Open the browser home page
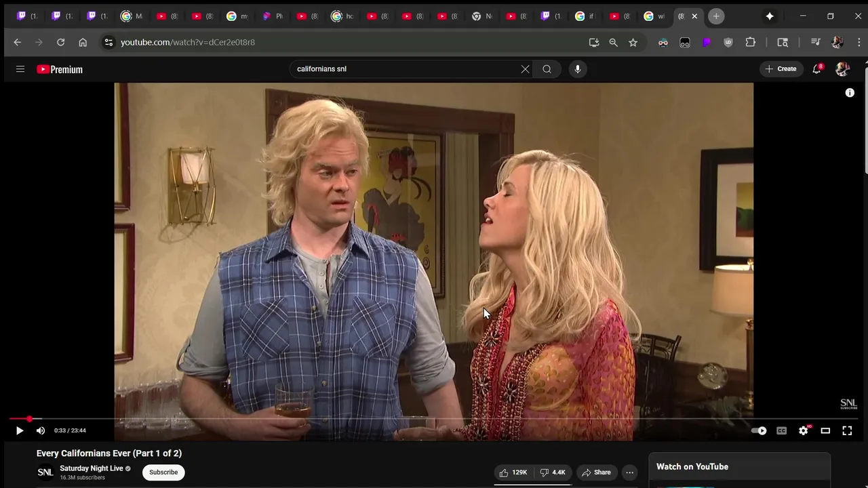This screenshot has height=488, width=868. pyautogui.click(x=83, y=42)
